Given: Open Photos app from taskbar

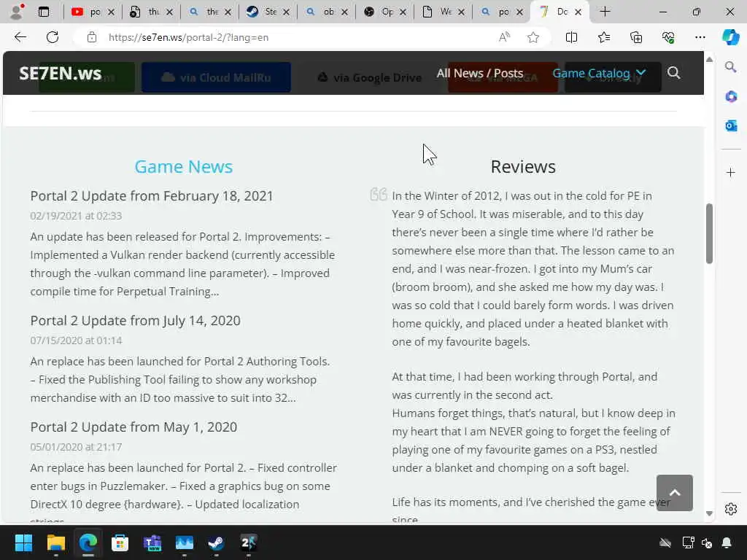Looking at the screenshot, I should 184,542.
